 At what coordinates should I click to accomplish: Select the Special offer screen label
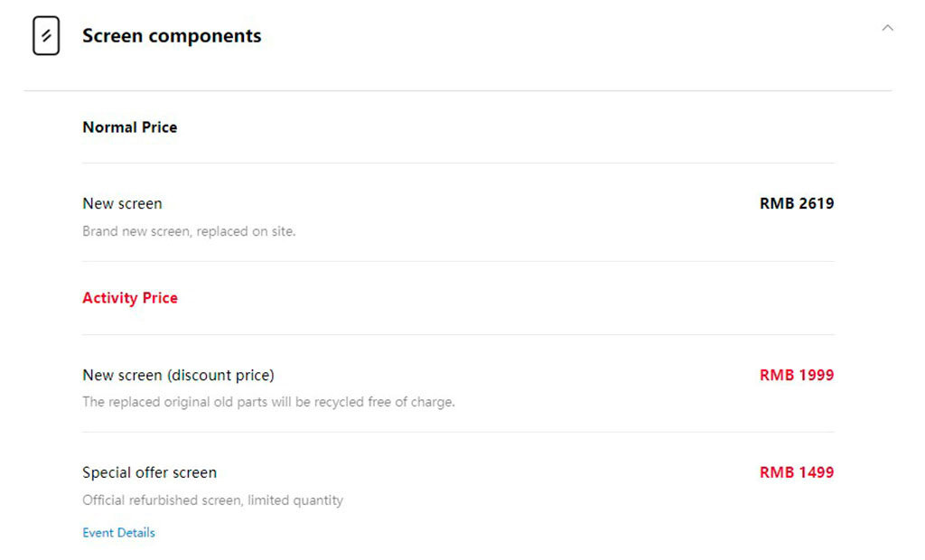click(x=149, y=472)
